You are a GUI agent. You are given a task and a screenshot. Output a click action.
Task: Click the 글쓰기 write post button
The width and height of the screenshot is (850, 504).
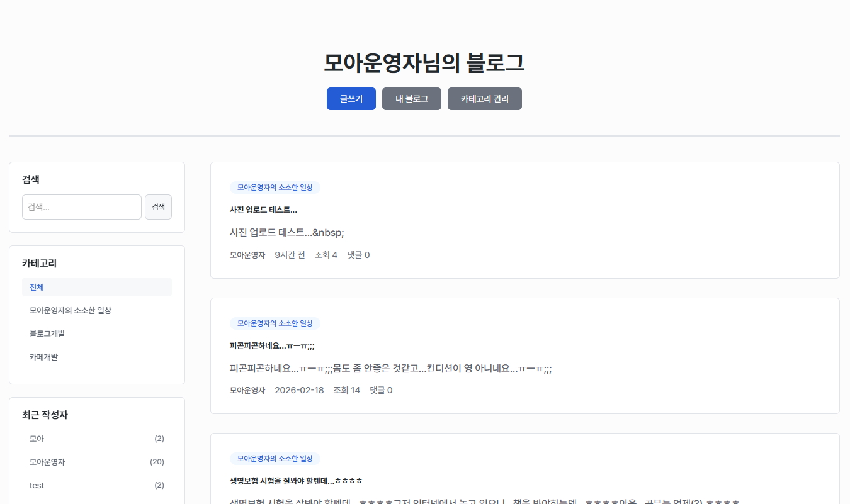[x=351, y=99]
